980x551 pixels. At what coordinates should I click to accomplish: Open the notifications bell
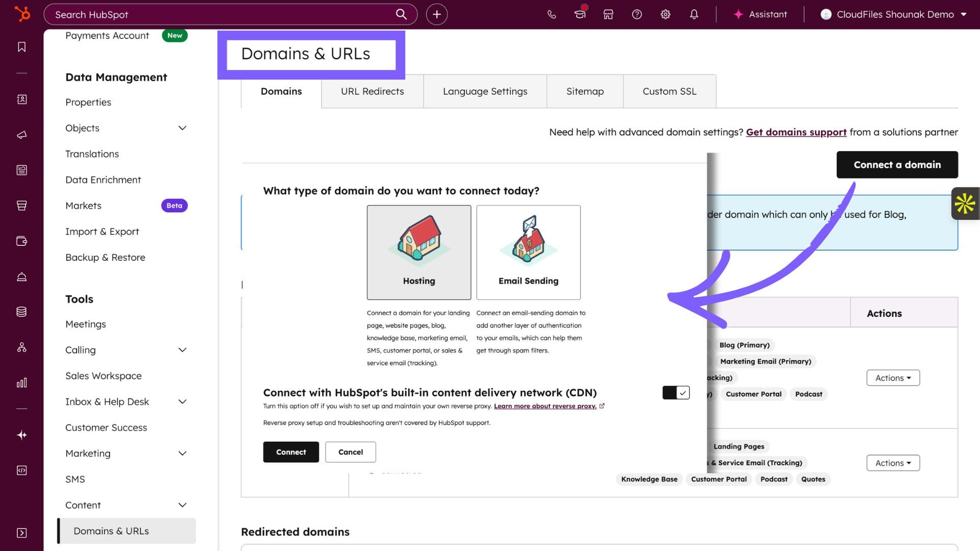tap(694, 14)
